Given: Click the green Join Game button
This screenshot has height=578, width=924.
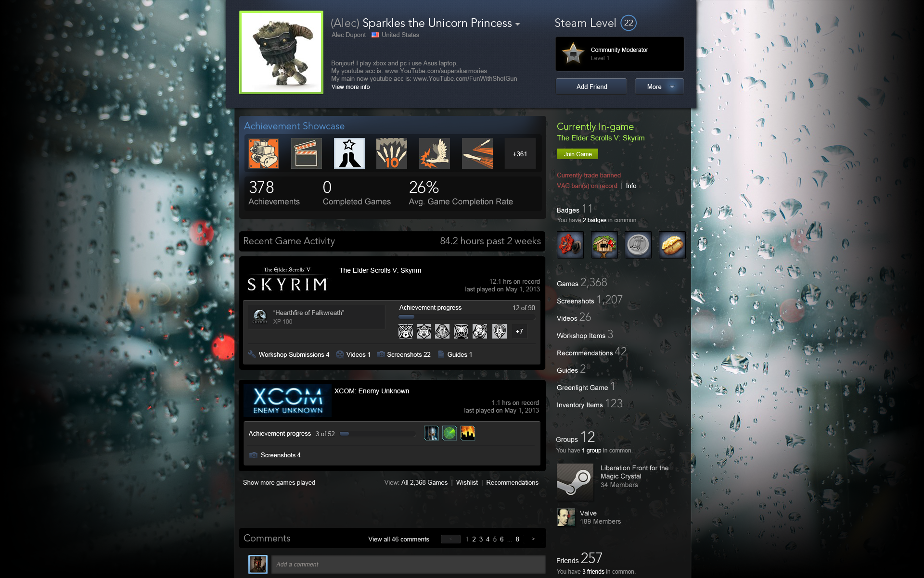Looking at the screenshot, I should coord(577,154).
